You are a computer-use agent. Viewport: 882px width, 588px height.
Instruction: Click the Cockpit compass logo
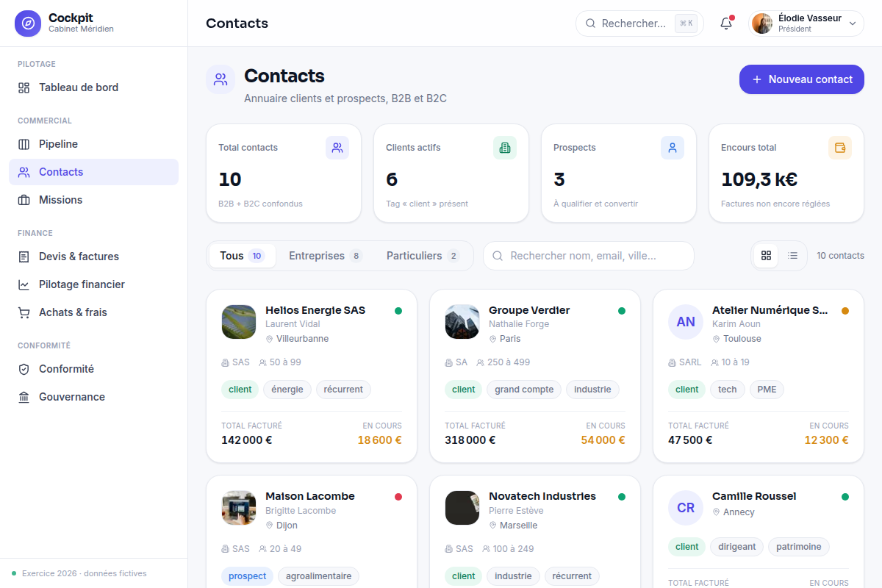click(28, 24)
